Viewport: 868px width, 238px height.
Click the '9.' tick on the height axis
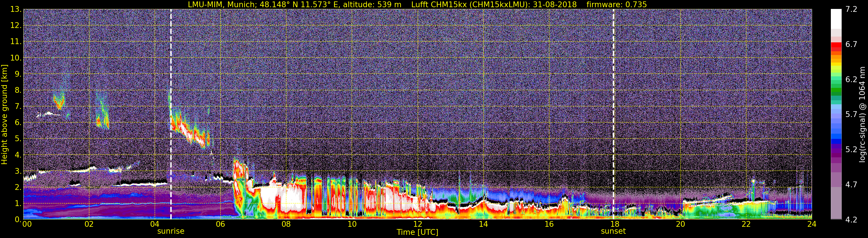[18, 74]
